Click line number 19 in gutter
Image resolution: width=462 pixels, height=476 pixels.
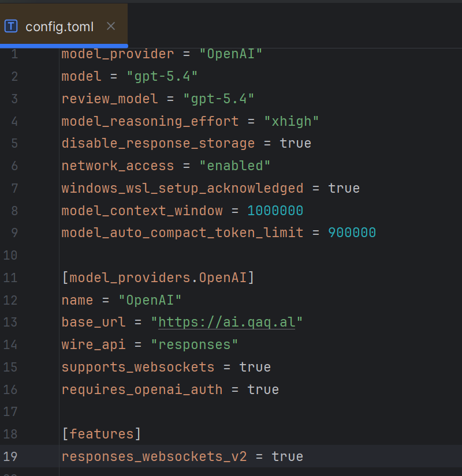point(10,456)
